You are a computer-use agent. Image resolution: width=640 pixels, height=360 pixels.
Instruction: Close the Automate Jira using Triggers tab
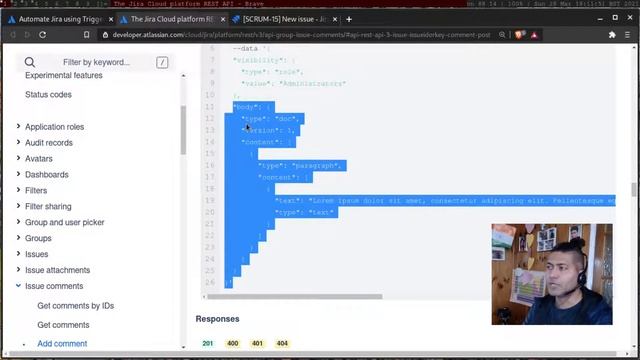coord(111,19)
